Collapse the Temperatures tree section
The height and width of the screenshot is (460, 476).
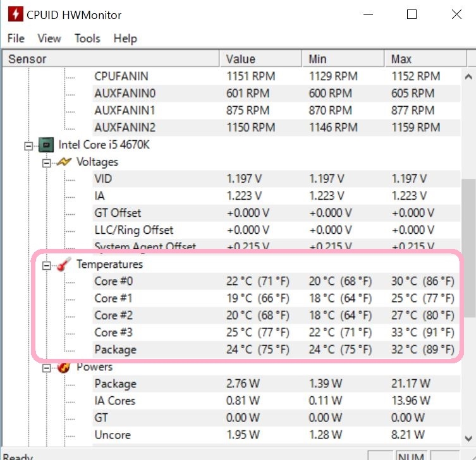click(x=46, y=266)
